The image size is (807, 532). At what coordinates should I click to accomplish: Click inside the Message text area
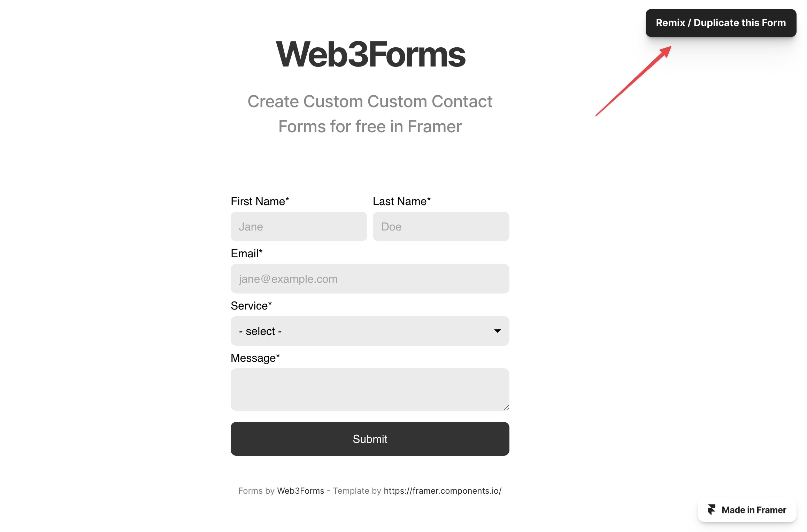(370, 390)
